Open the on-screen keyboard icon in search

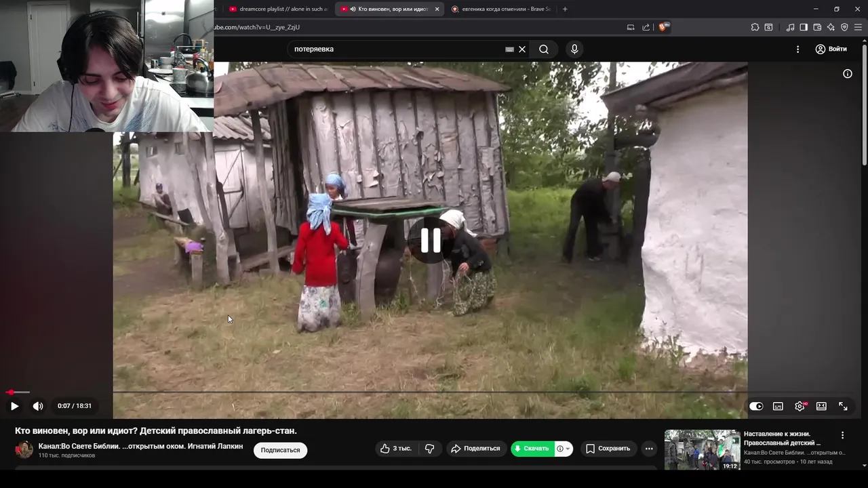(x=509, y=49)
